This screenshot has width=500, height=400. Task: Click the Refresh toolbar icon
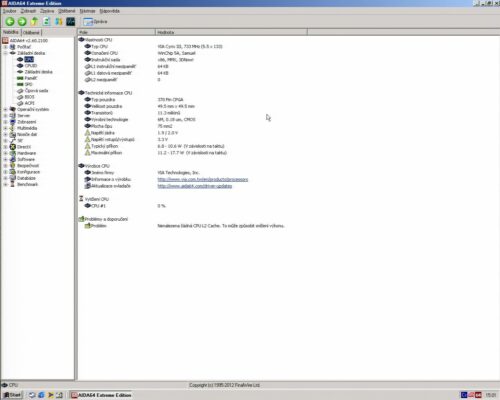[x=46, y=22]
